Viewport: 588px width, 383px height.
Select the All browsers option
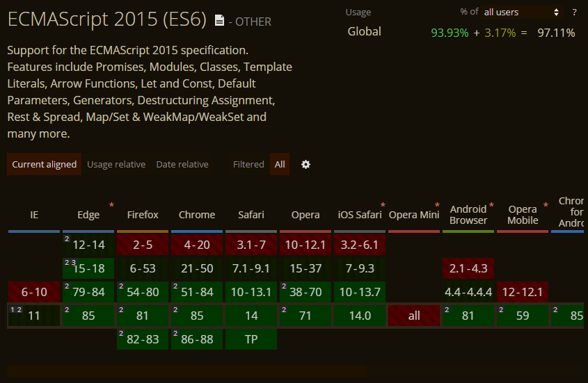pos(280,164)
